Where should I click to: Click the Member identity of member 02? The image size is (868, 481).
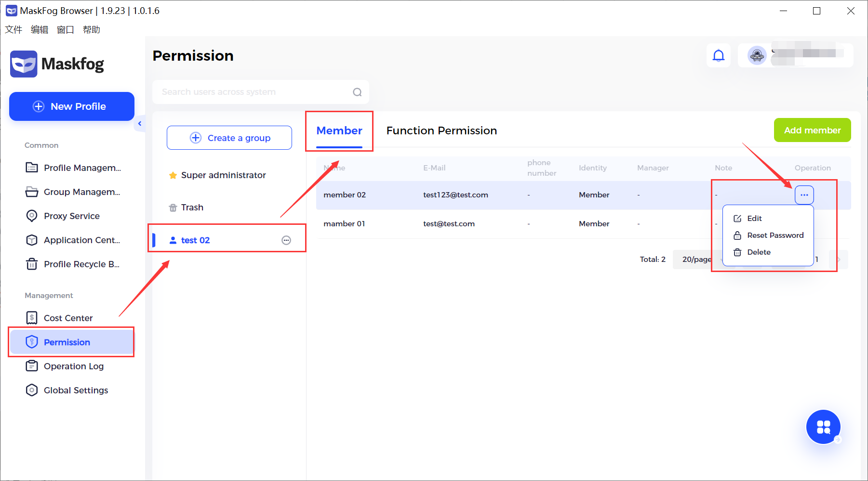tap(594, 195)
